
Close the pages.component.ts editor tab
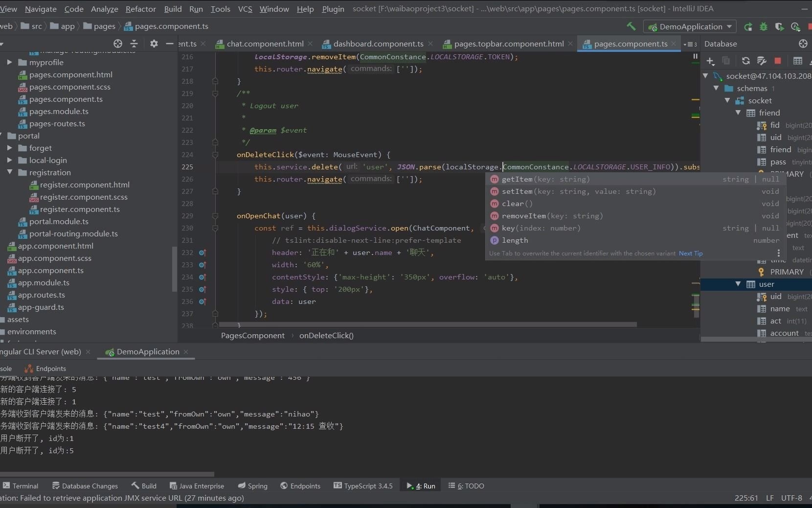point(674,44)
